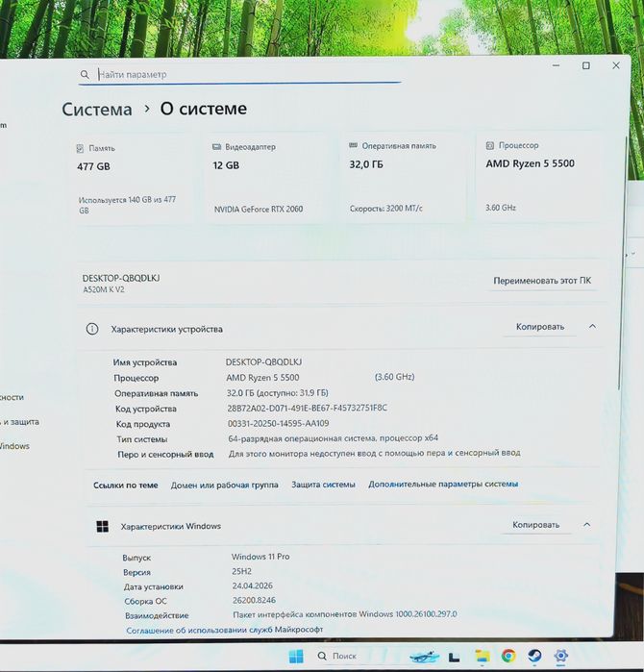Go back to Система breadcrumb
Image resolution: width=644 pixels, height=672 pixels.
click(x=97, y=110)
